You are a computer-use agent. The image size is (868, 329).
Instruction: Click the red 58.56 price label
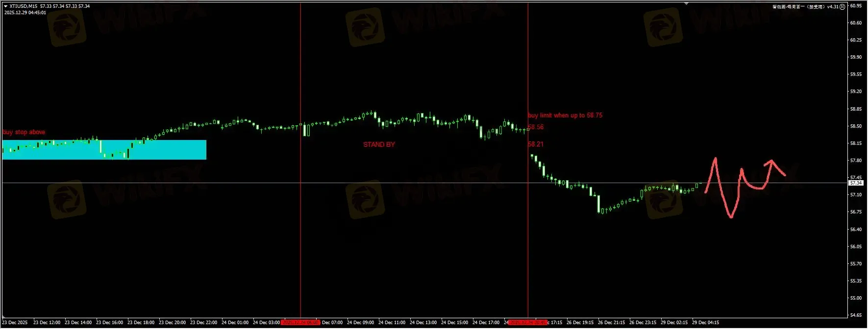tap(536, 127)
